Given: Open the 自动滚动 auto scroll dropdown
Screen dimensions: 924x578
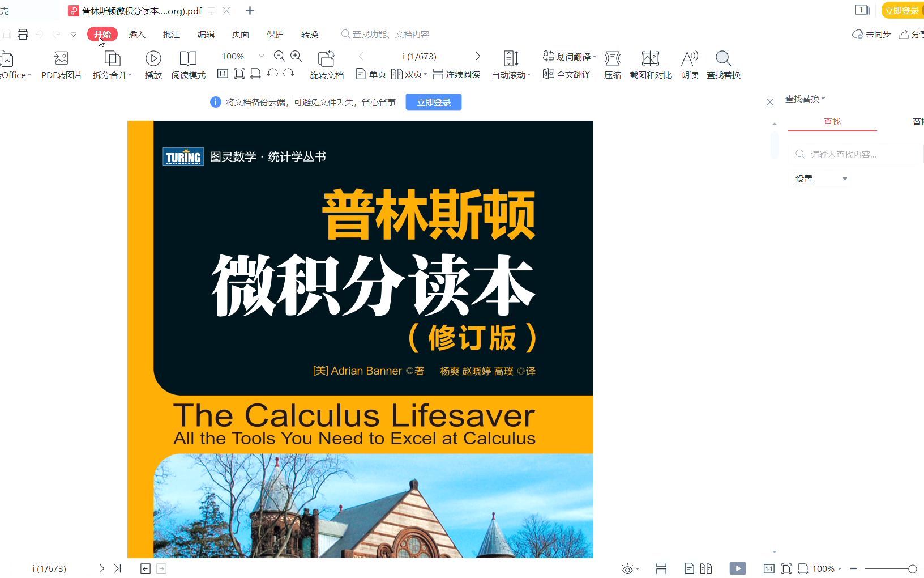Looking at the screenshot, I should (511, 65).
